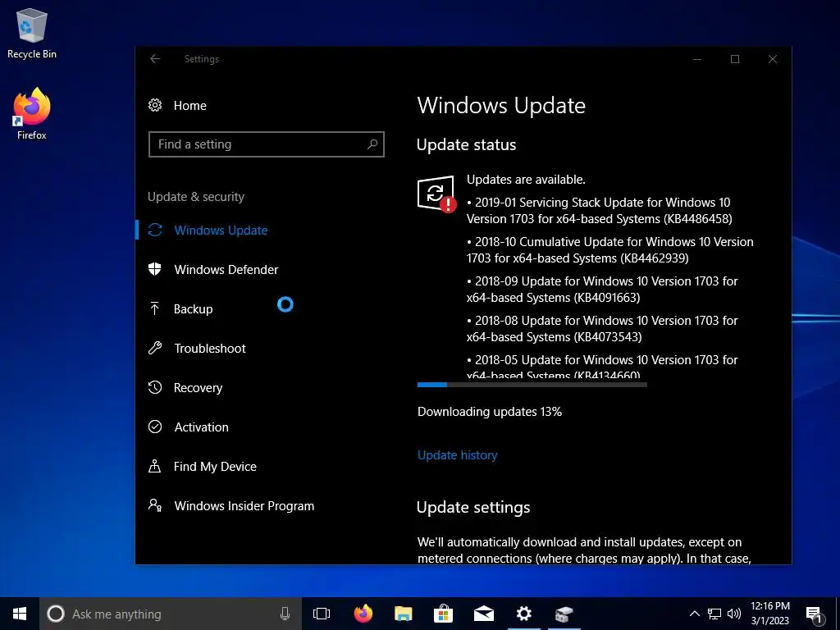Click the Settings gear on the taskbar
840x630 pixels.
524,614
